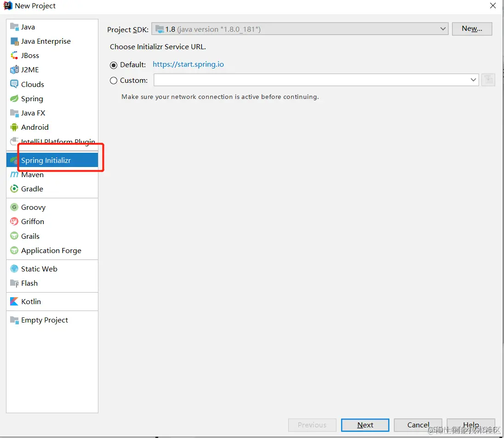Select Clouds in project list
The width and height of the screenshot is (504, 438).
(x=52, y=84)
